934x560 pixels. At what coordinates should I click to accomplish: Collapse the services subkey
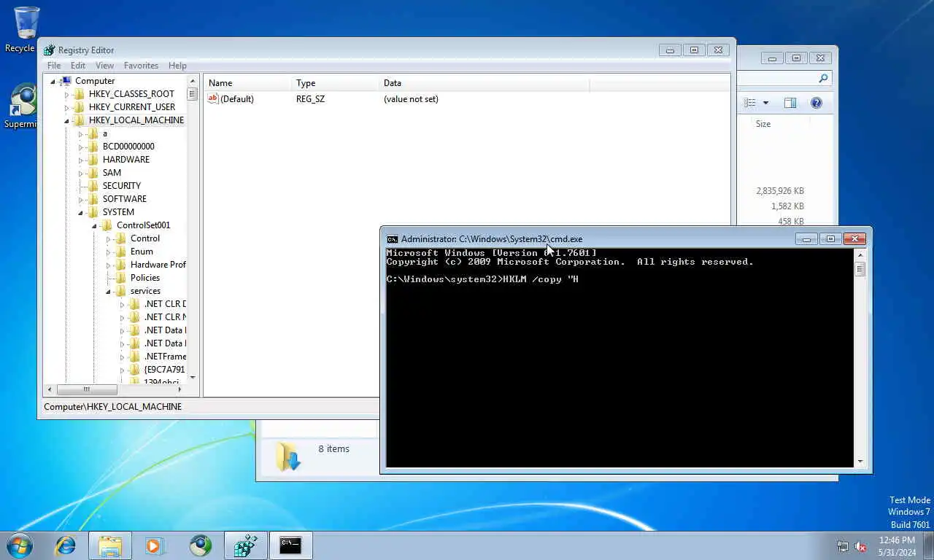108,291
